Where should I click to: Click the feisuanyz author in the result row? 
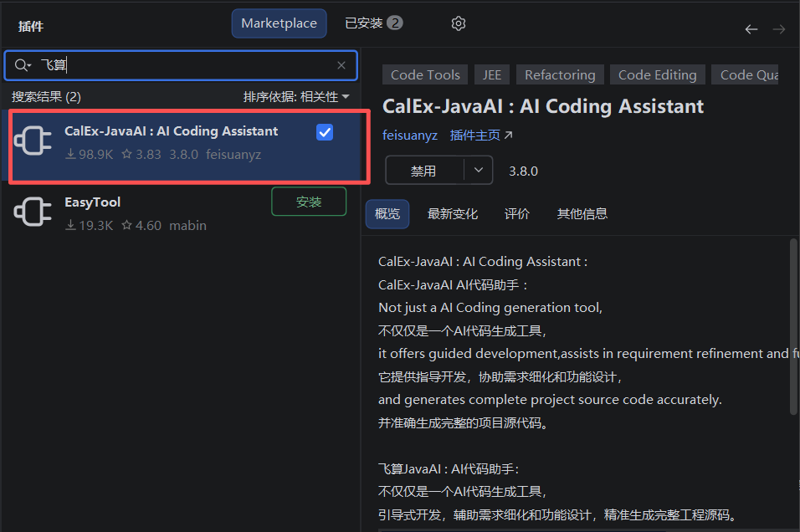233,155
